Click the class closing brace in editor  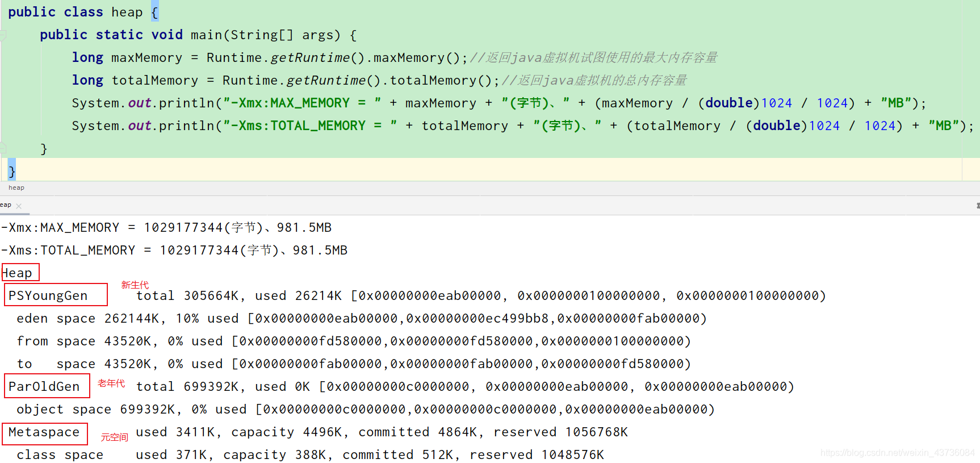pos(12,172)
